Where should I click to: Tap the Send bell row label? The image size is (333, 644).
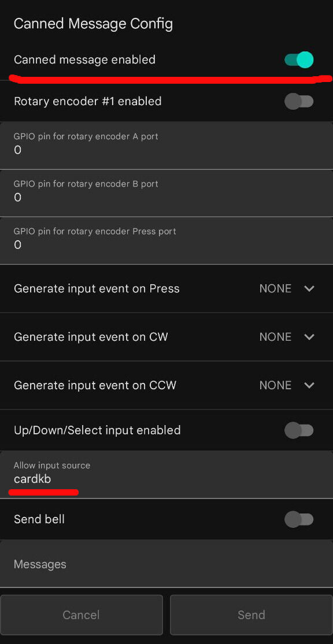pos(39,520)
